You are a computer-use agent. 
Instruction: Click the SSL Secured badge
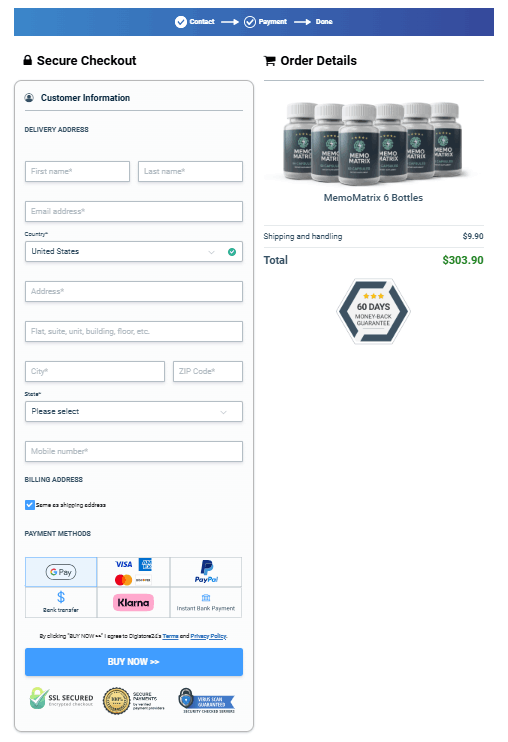(61, 699)
